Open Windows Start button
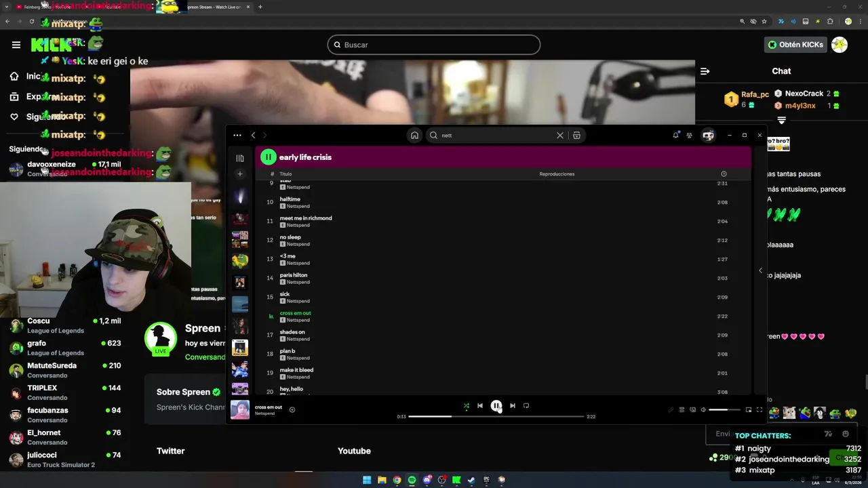 (367, 480)
